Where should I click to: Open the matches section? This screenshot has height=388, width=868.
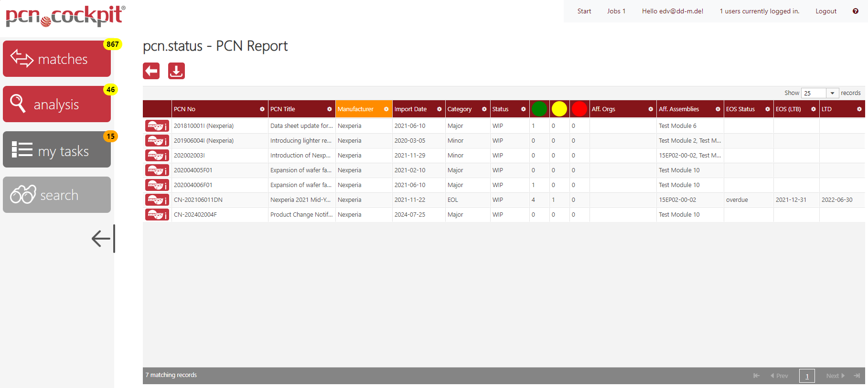click(x=57, y=59)
